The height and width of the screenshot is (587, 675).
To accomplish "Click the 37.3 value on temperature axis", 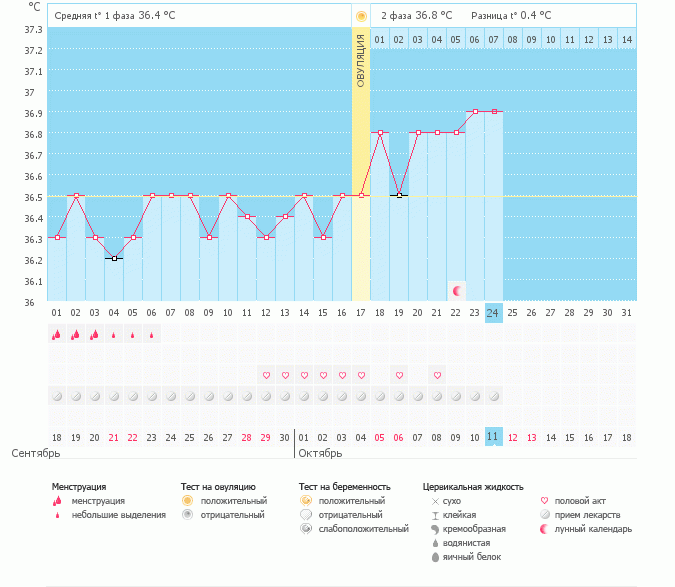I will pos(33,29).
